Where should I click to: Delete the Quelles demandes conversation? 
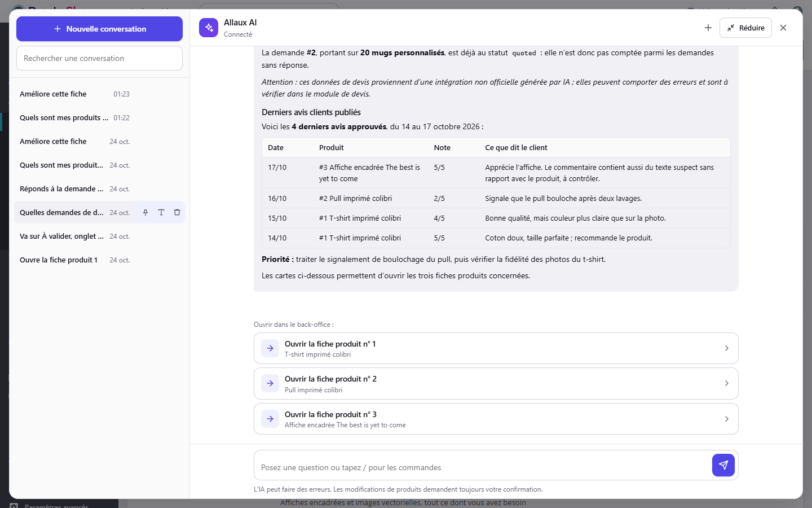(177, 213)
